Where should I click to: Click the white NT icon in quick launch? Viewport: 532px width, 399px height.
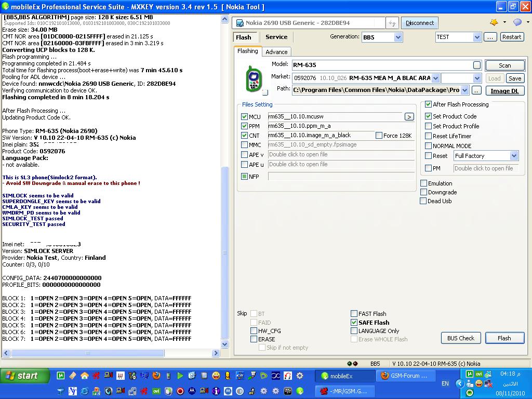pyautogui.click(x=73, y=391)
